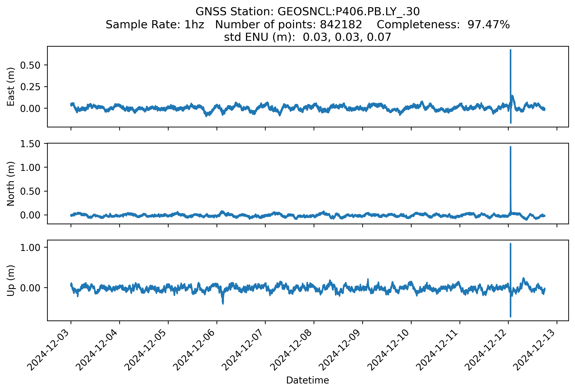
Task: Click the spike peak in North plot
Action: pos(510,148)
